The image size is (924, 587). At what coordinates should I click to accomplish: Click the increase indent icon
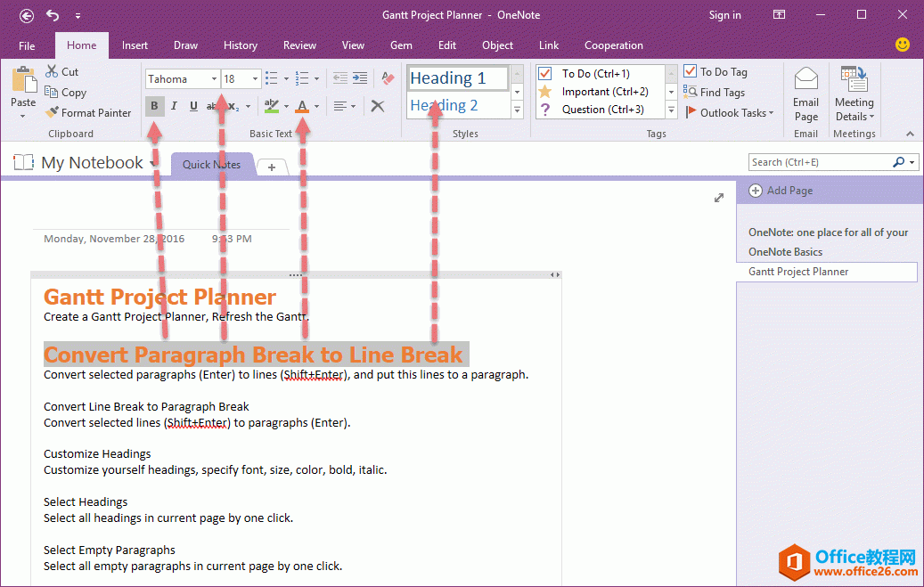(x=359, y=77)
